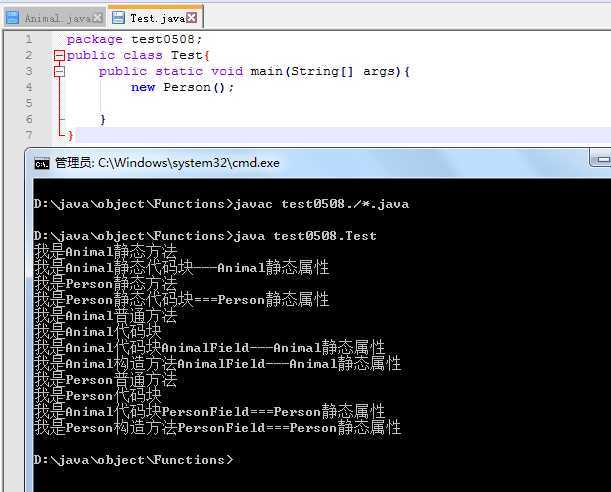The height and width of the screenshot is (492, 611).
Task: Click the Test.java file save icon
Action: click(x=118, y=18)
